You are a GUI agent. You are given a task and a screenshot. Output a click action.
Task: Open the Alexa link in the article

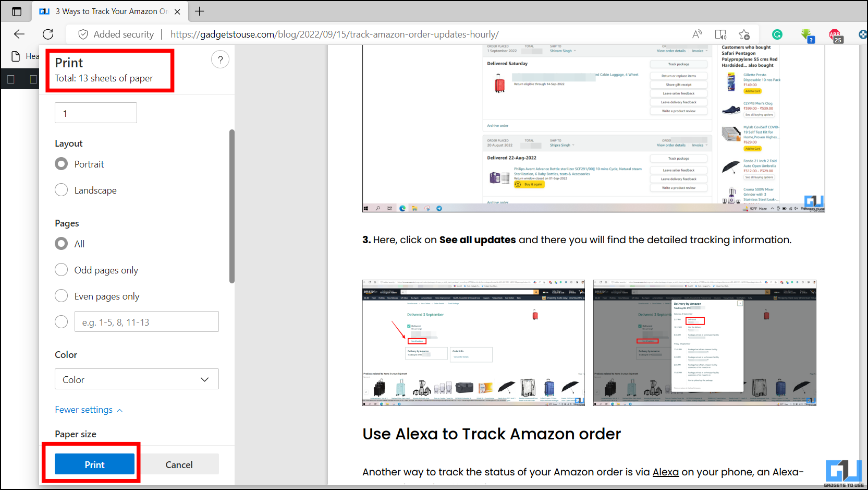pyautogui.click(x=666, y=472)
